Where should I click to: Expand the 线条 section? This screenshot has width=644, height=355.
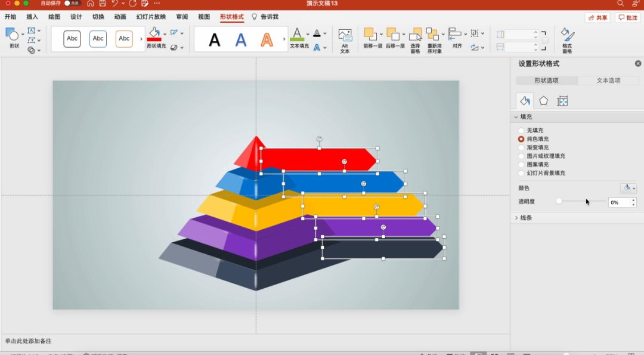516,218
